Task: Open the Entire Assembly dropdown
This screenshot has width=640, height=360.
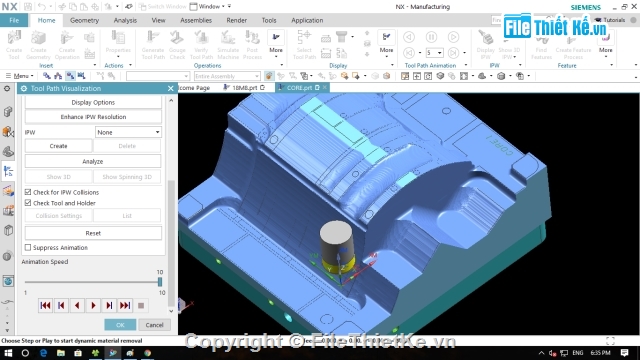Action: coord(227,76)
